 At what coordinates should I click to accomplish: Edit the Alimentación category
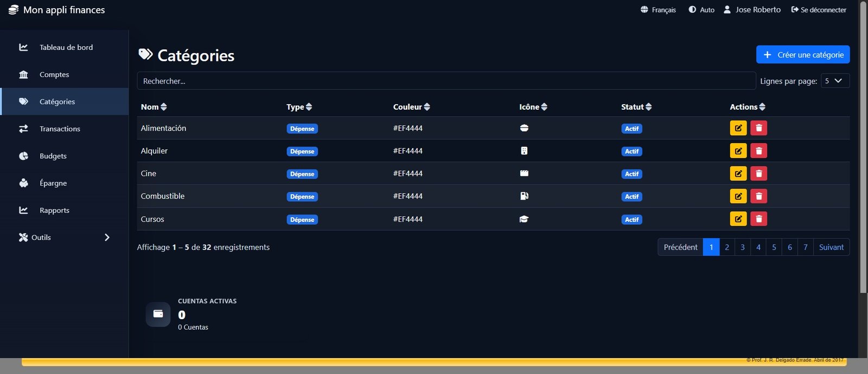pos(738,128)
